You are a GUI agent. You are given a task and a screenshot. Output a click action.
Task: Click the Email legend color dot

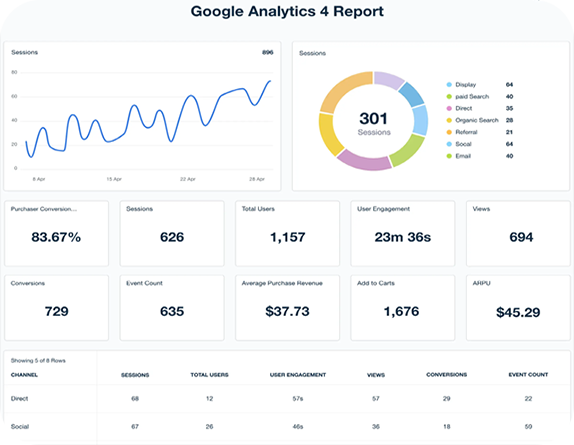(x=449, y=156)
